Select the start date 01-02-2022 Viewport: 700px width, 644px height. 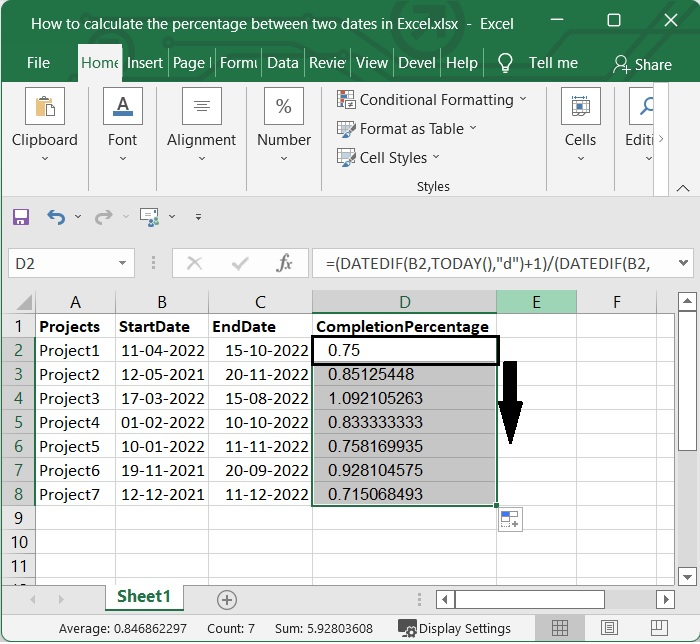[162, 422]
